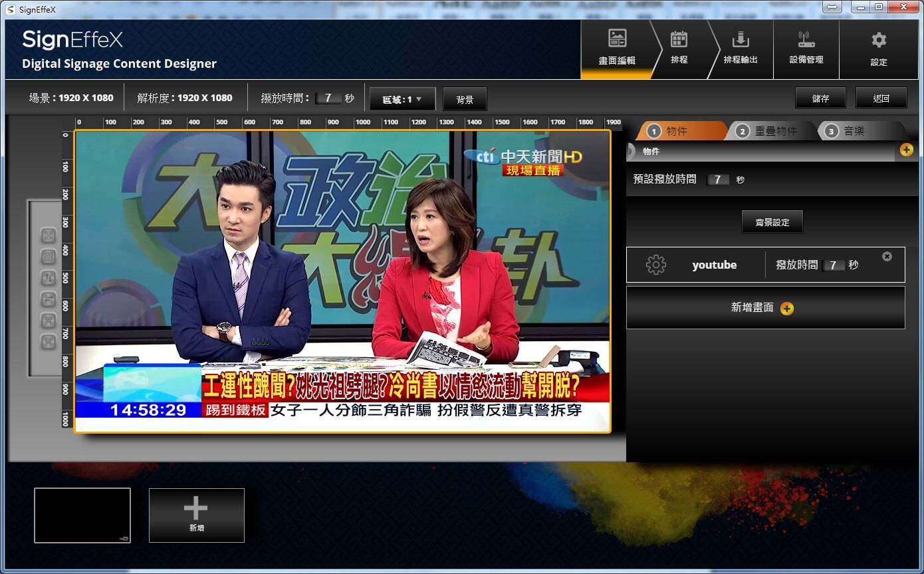Open the 設定 gear settings

(879, 49)
